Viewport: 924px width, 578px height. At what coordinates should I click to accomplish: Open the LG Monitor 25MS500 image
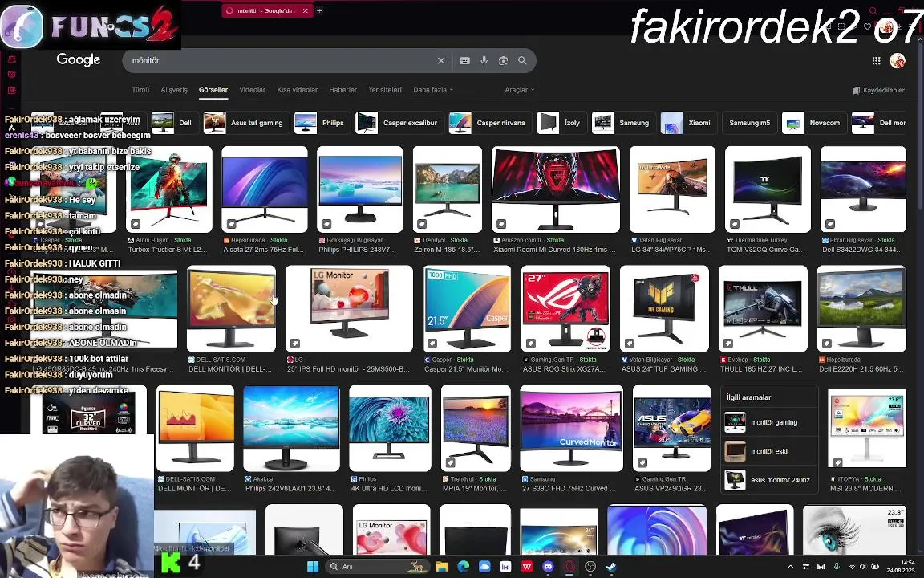(349, 308)
